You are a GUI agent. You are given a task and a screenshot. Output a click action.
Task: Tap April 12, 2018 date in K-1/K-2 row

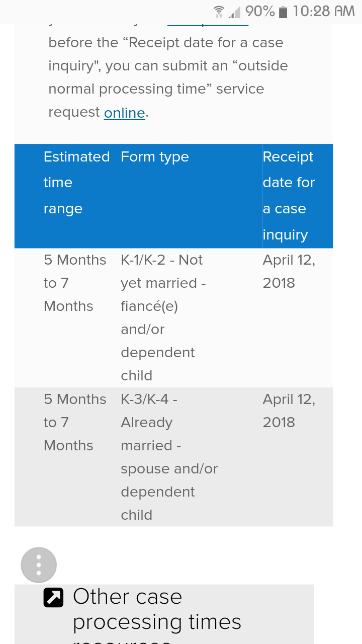pos(289,271)
